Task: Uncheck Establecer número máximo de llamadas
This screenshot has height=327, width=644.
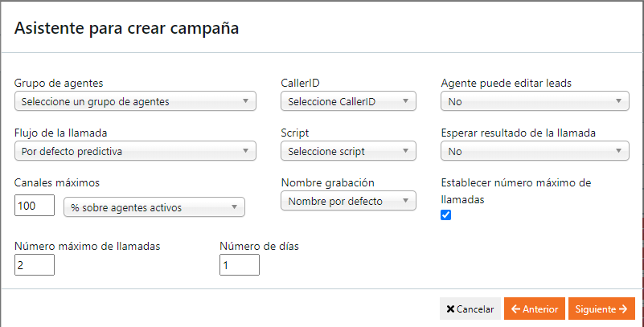Action: point(446,215)
